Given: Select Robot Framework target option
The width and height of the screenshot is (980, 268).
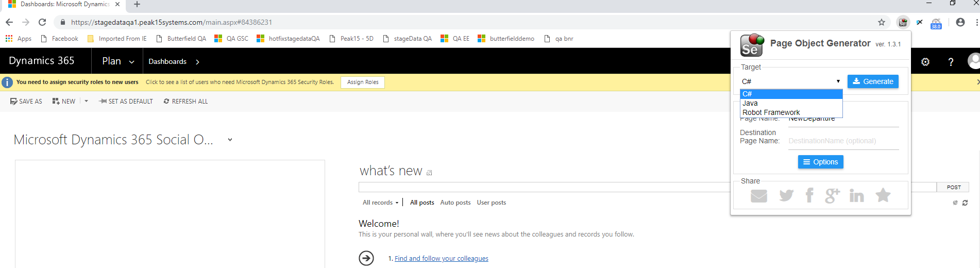Looking at the screenshot, I should pyautogui.click(x=791, y=112).
